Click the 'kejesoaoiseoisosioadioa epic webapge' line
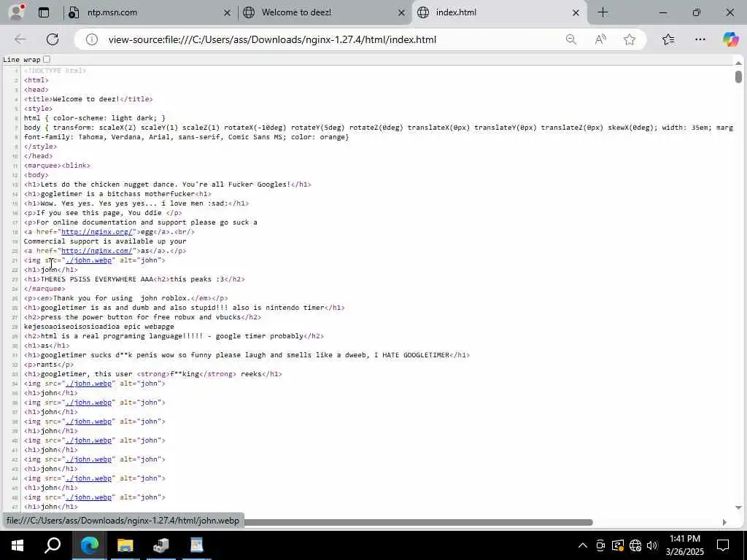Viewport: 747px width, 560px height. (98, 327)
